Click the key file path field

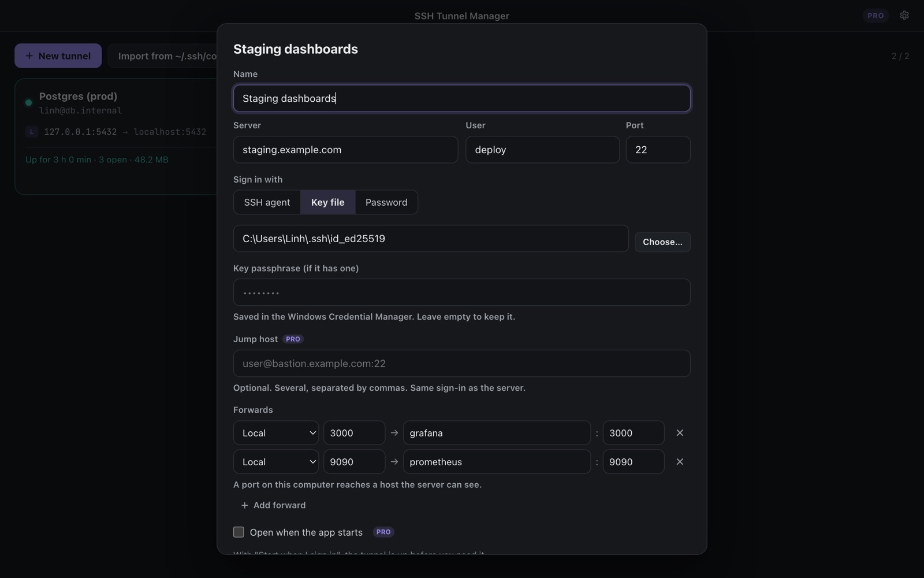point(431,239)
